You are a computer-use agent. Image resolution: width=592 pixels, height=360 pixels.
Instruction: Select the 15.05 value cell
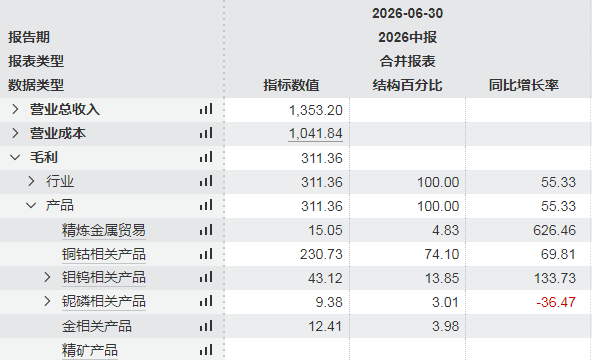325,230
